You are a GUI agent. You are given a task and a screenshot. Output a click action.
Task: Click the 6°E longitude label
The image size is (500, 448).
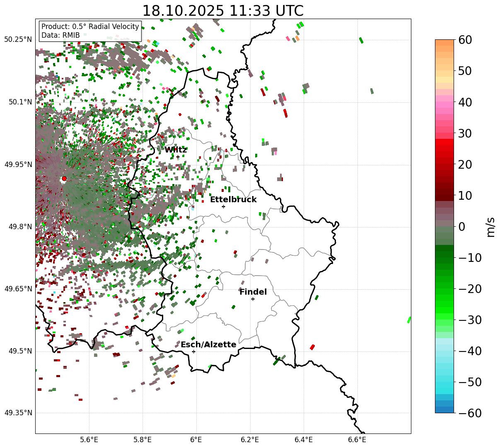196,439
